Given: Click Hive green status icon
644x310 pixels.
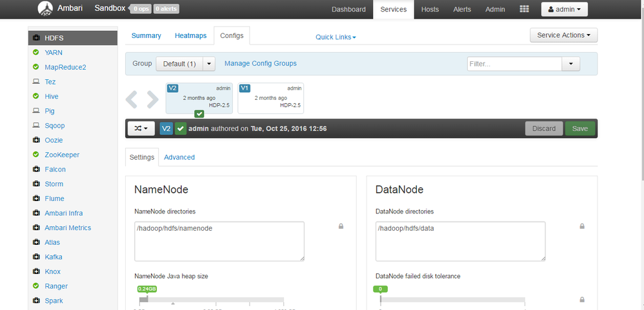Looking at the screenshot, I should click(35, 97).
